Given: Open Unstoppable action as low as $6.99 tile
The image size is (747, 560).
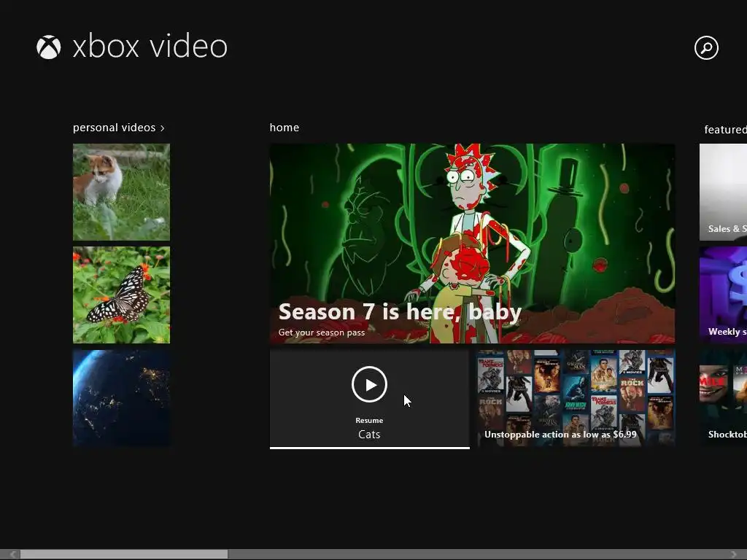Looking at the screenshot, I should click(576, 398).
